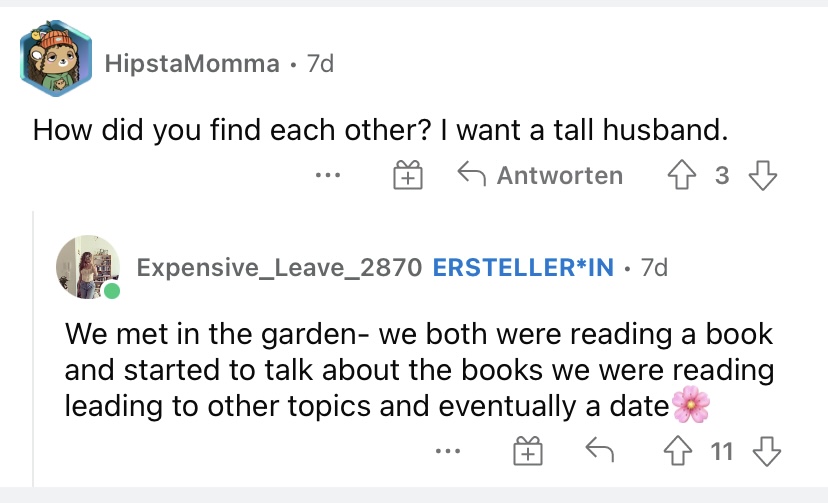Open Expensive_Leave_2870's profile picture
The width and height of the screenshot is (828, 503).
(x=88, y=267)
